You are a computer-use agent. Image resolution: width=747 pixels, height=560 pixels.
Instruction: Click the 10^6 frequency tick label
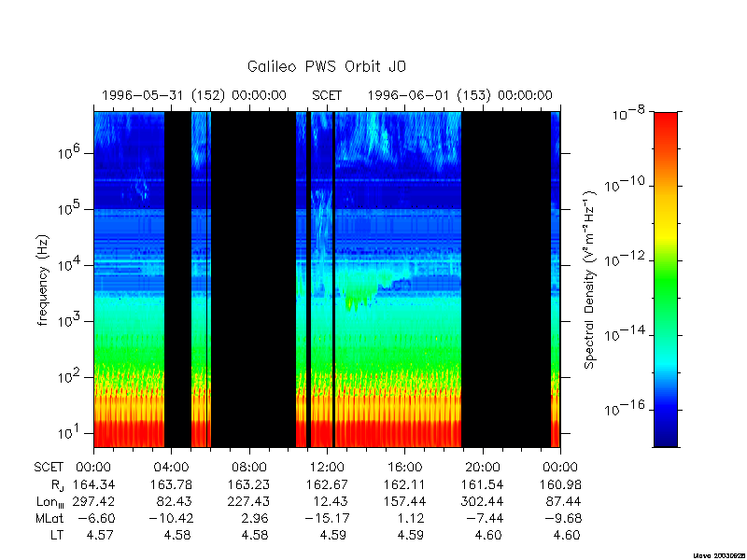tap(70, 152)
